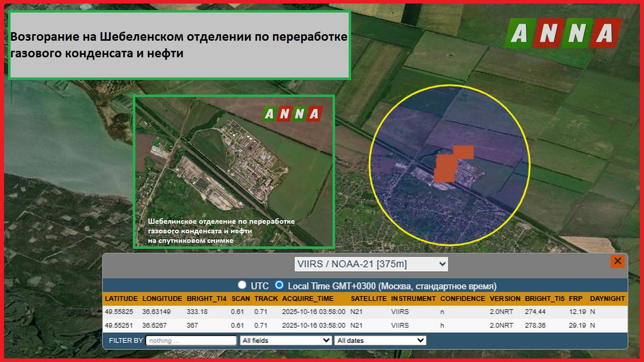Select the UTC time radio button
This screenshot has height=362, width=644.
(243, 285)
